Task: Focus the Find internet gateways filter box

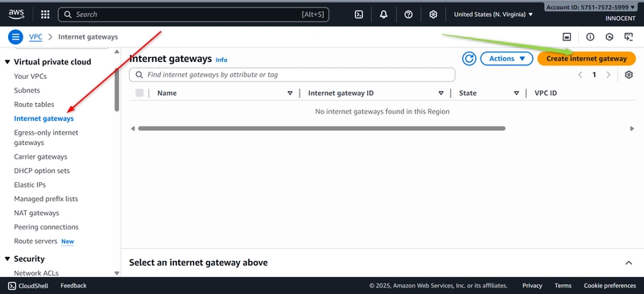Action: (292, 75)
